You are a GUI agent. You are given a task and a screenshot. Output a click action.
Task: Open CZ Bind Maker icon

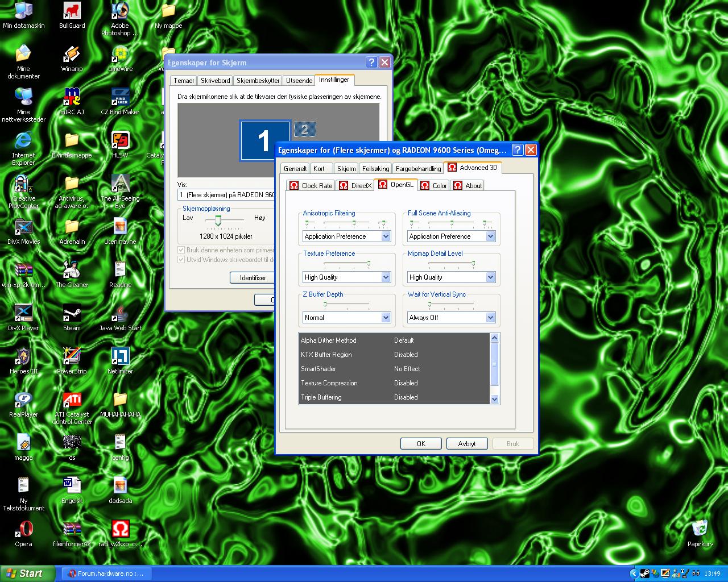pos(120,102)
